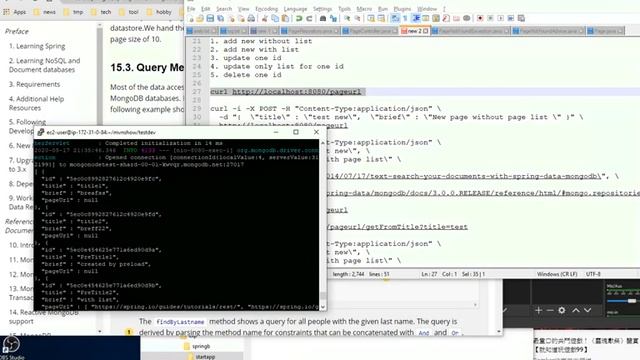
Task: Click the Stop Recording macro icon
Action: tap(490, 18)
